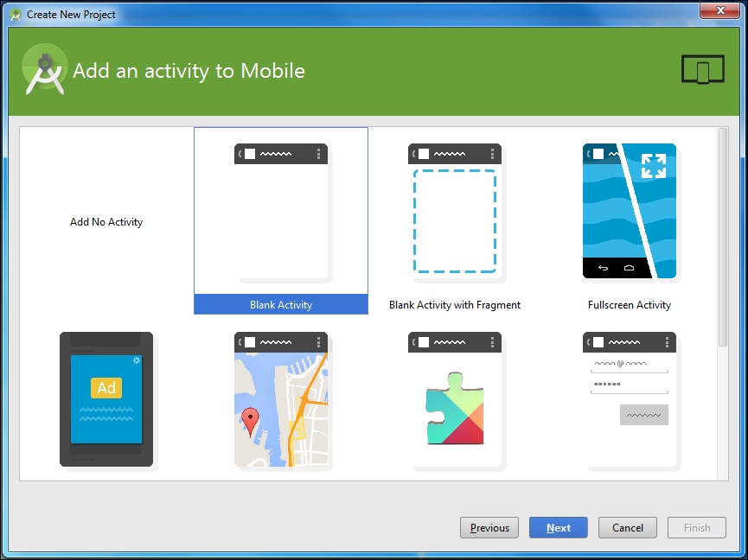Click the template list vertical scrollbar

[x=723, y=238]
